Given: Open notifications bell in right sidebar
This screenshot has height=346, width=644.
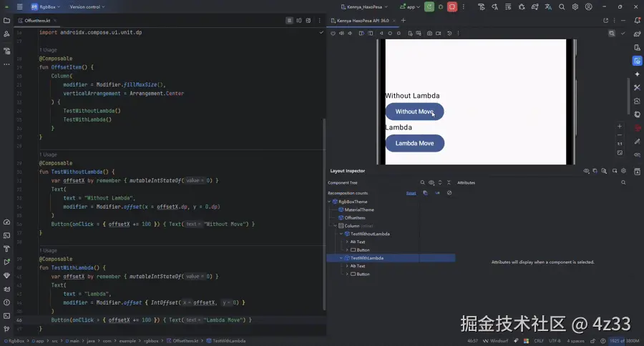Looking at the screenshot, I should click(x=637, y=21).
